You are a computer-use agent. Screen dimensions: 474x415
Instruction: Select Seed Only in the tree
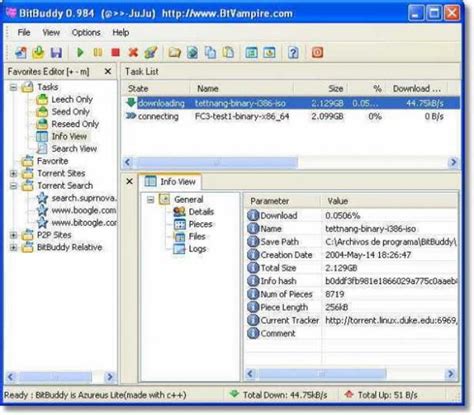[70, 112]
